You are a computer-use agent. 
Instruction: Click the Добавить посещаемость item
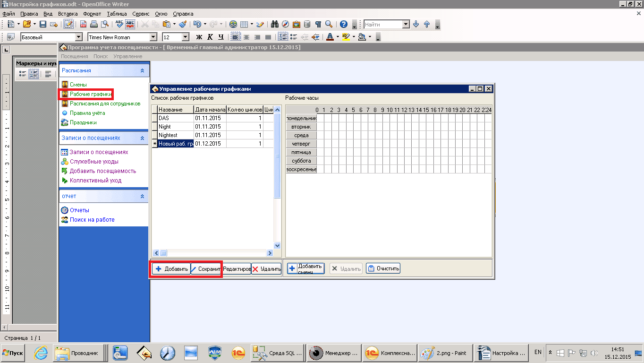pyautogui.click(x=102, y=171)
